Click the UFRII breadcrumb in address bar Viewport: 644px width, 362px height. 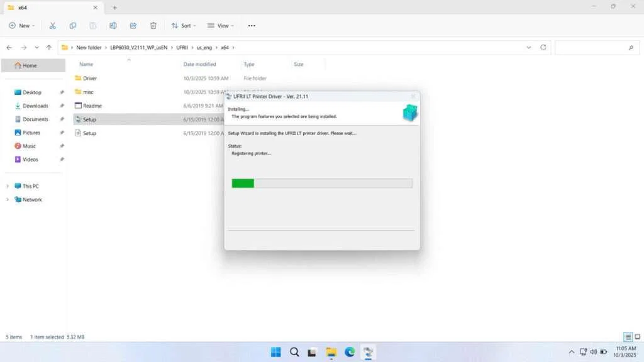(x=182, y=48)
